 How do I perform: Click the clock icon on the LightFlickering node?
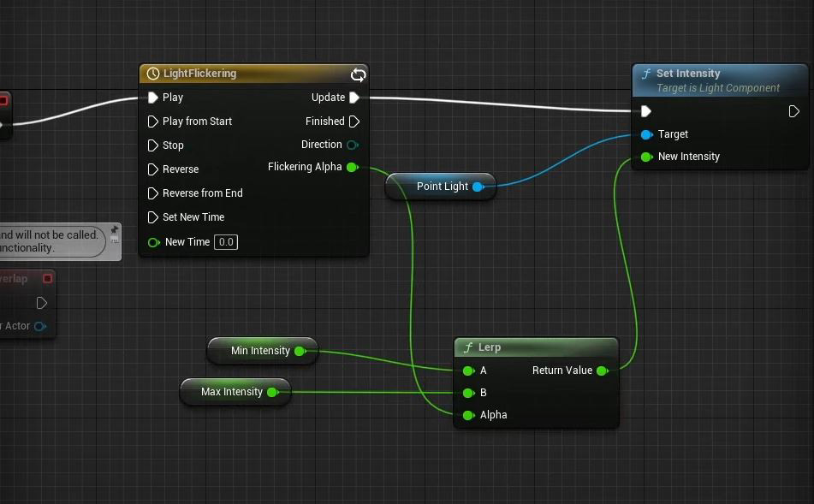click(152, 74)
